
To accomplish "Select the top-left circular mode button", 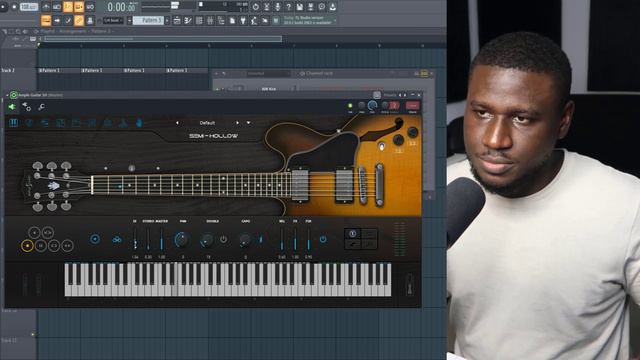I will [34, 233].
